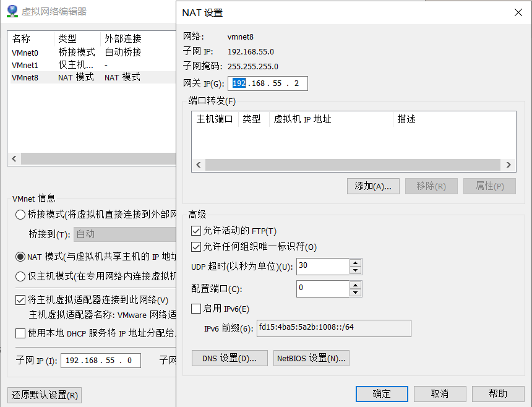Click 还原默认设置(R) button
The height and width of the screenshot is (407, 532).
click(x=45, y=395)
